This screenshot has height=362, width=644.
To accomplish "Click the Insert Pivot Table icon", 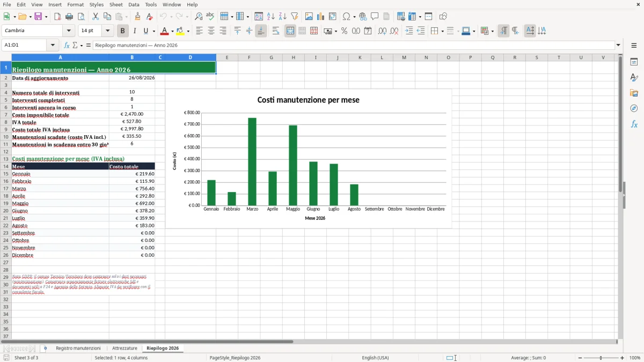I will pyautogui.click(x=333, y=17).
